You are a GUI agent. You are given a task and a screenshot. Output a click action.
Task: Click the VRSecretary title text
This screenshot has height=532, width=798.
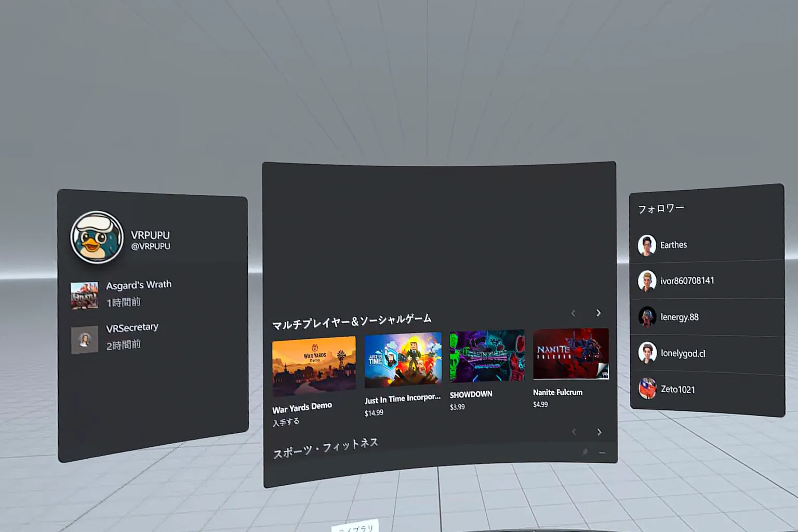132,328
